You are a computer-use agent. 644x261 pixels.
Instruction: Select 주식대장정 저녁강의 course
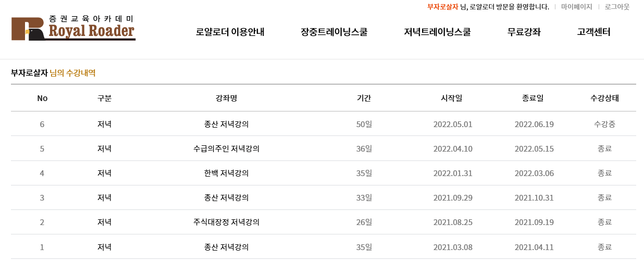pos(227,222)
